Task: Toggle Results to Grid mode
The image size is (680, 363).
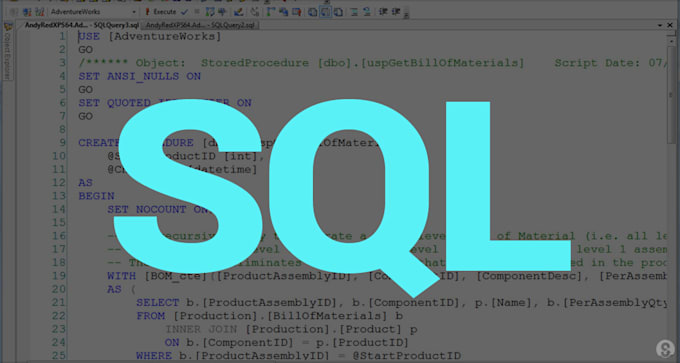Action: (325, 12)
